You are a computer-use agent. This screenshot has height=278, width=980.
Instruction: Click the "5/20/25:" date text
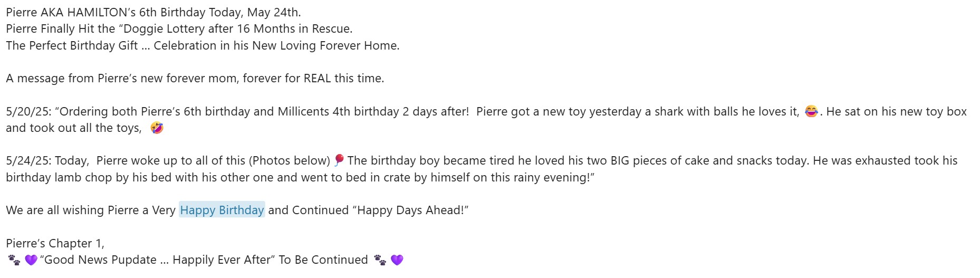click(28, 111)
